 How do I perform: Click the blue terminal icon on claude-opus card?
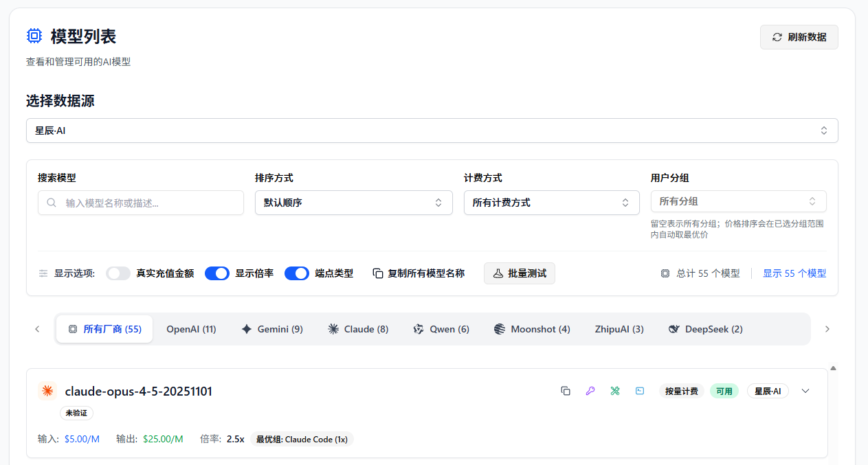point(640,391)
